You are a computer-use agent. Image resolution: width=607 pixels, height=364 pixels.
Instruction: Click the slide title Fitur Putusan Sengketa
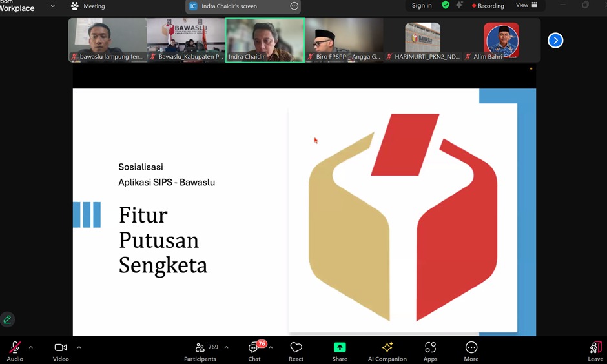coord(163,240)
